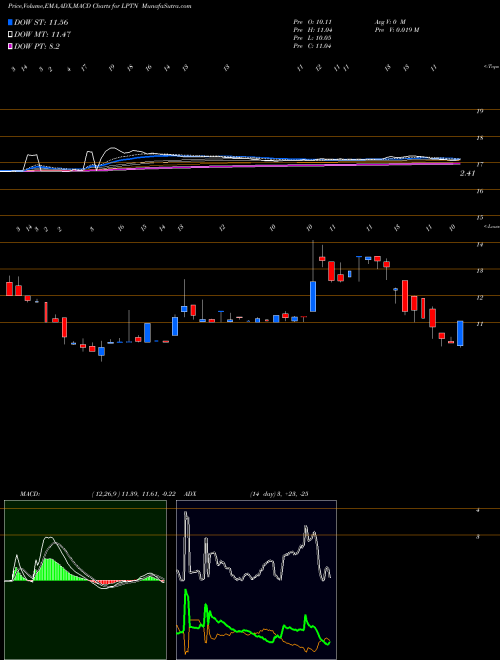Select the 'DOW PT: 8.2' legend text

(x=37, y=46)
